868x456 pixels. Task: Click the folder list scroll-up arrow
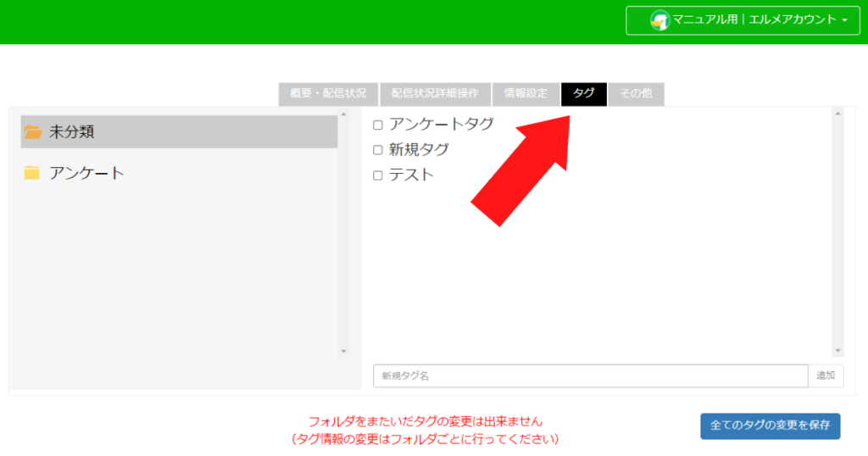[344, 114]
